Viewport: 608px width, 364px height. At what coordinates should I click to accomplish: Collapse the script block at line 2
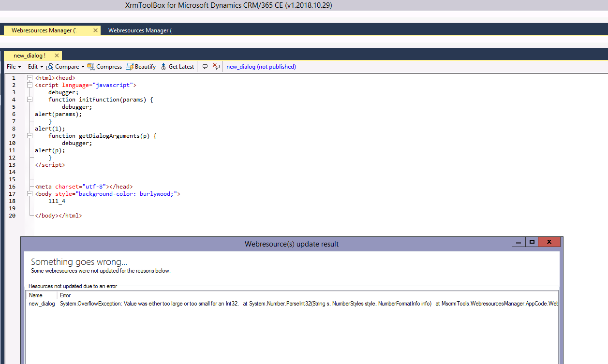click(x=30, y=85)
